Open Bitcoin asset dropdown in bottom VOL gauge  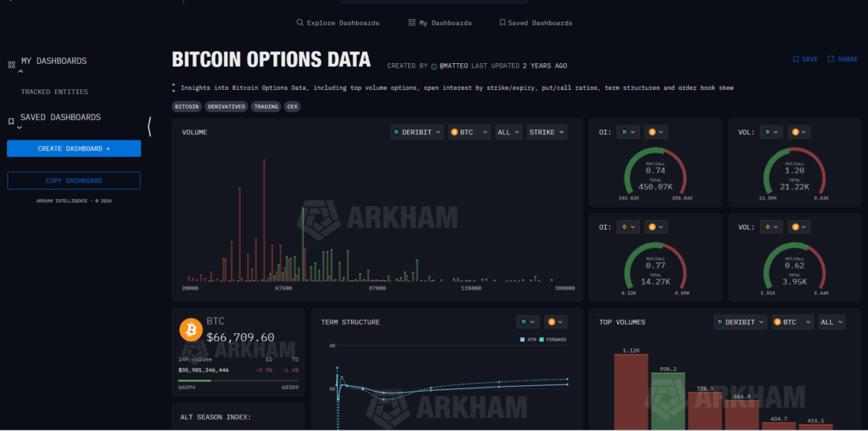point(799,227)
